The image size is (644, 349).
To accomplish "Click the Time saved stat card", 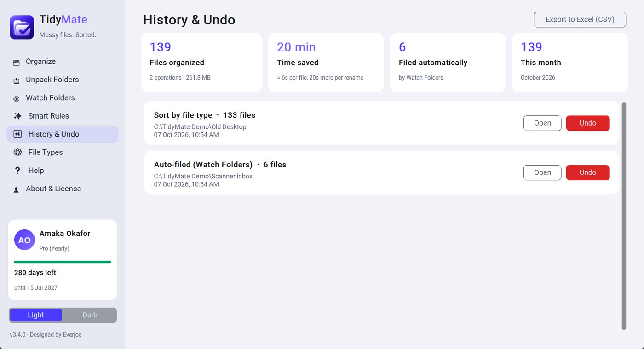I will [326, 63].
